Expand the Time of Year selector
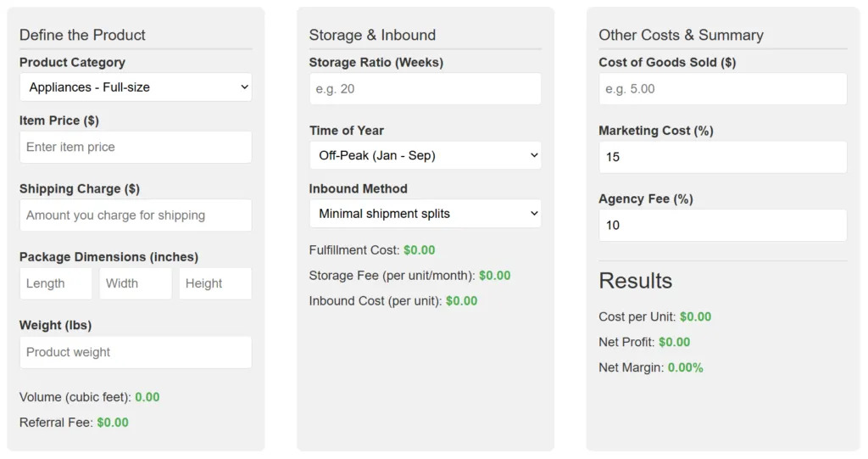Screen dimensions: 868x459 (x=426, y=155)
